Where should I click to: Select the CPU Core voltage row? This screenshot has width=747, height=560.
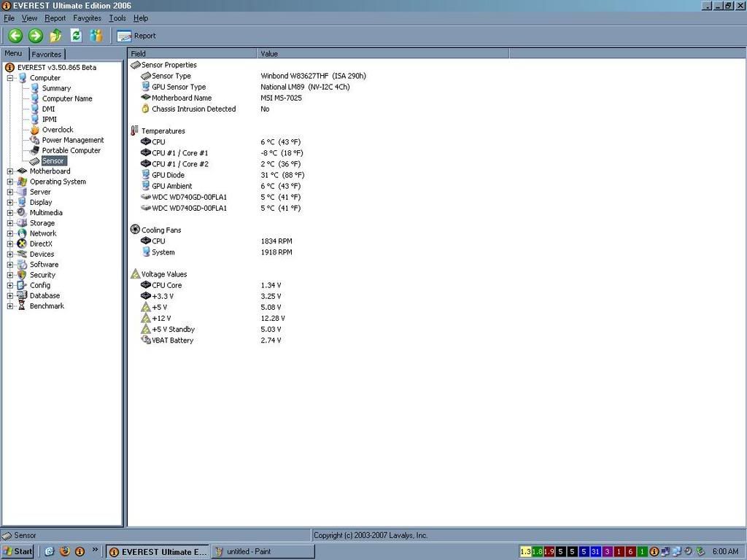211,285
